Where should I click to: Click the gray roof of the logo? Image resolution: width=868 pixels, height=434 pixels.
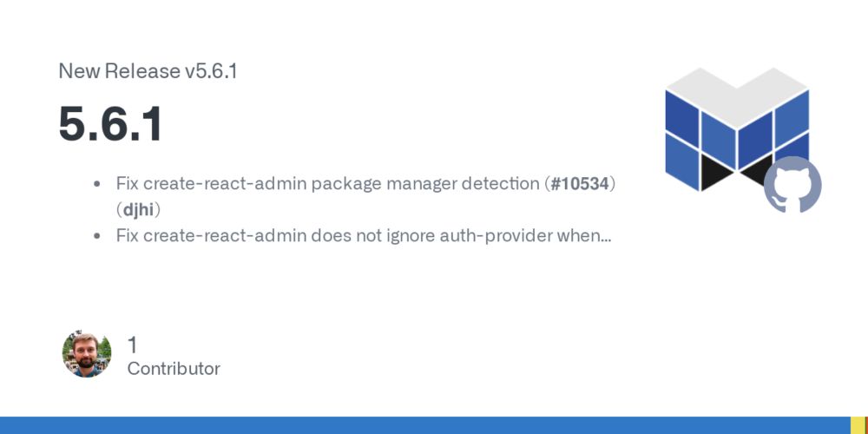click(x=737, y=98)
